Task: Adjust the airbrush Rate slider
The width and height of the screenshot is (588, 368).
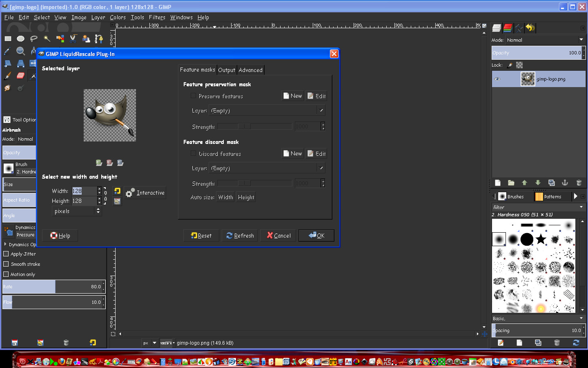Action: click(54, 287)
